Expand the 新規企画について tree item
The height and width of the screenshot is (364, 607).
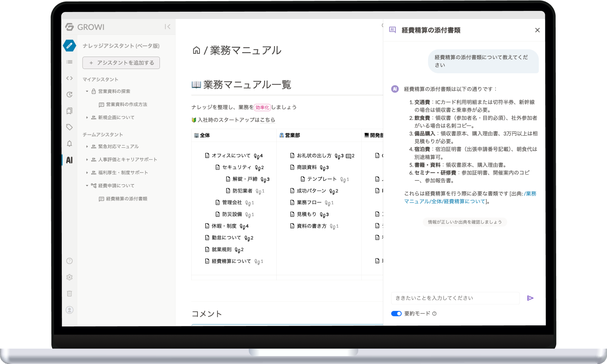tap(87, 117)
